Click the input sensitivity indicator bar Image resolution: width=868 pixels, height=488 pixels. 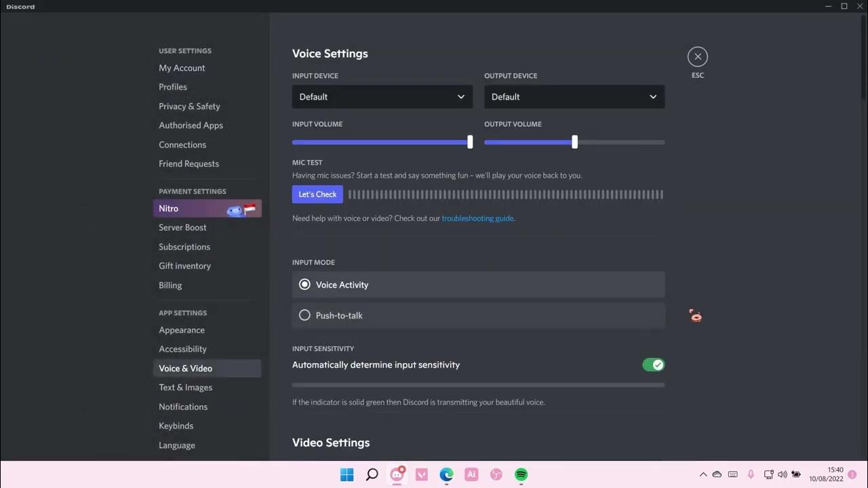[x=478, y=385]
